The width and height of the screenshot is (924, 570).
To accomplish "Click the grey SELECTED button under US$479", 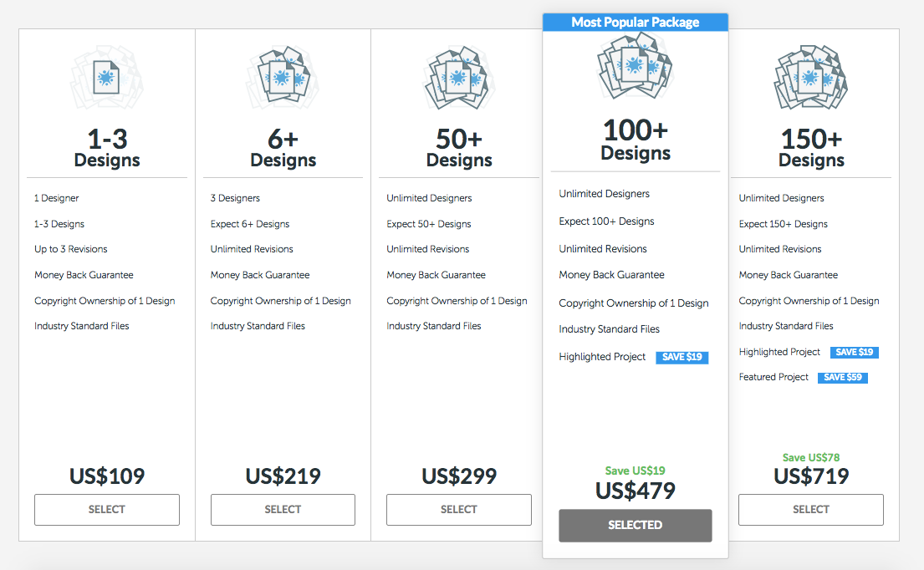I will 636,525.
